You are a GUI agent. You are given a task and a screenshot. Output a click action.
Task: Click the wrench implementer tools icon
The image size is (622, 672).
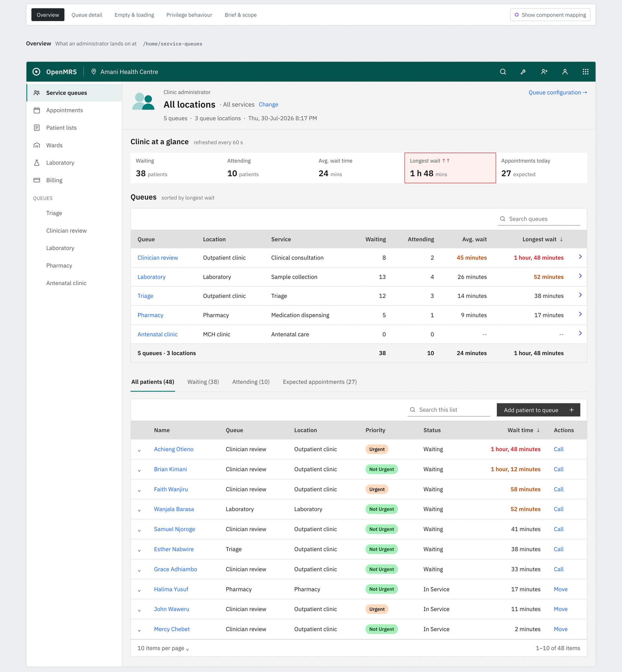click(x=523, y=72)
